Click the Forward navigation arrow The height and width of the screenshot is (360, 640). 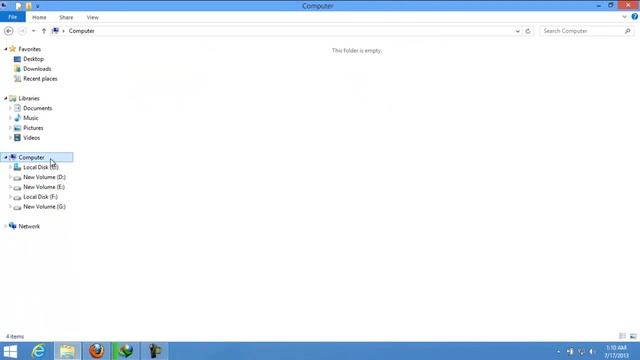tap(22, 31)
